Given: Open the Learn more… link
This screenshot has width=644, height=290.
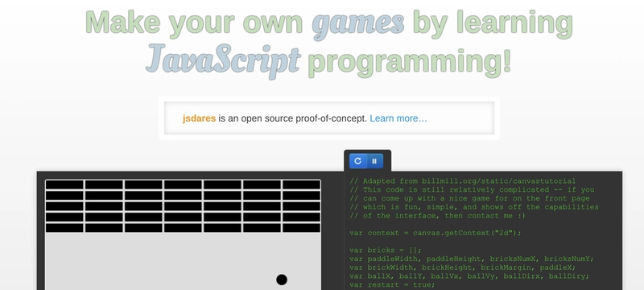Looking at the screenshot, I should [x=398, y=118].
